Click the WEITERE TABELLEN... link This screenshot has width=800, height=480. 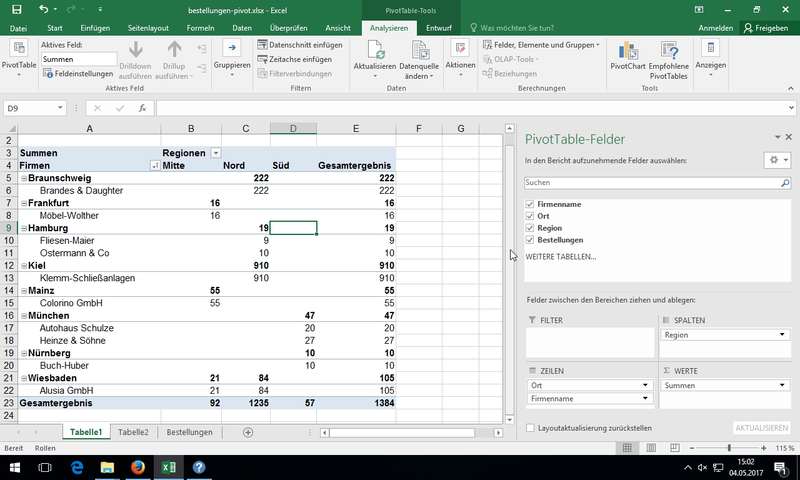(x=560, y=257)
